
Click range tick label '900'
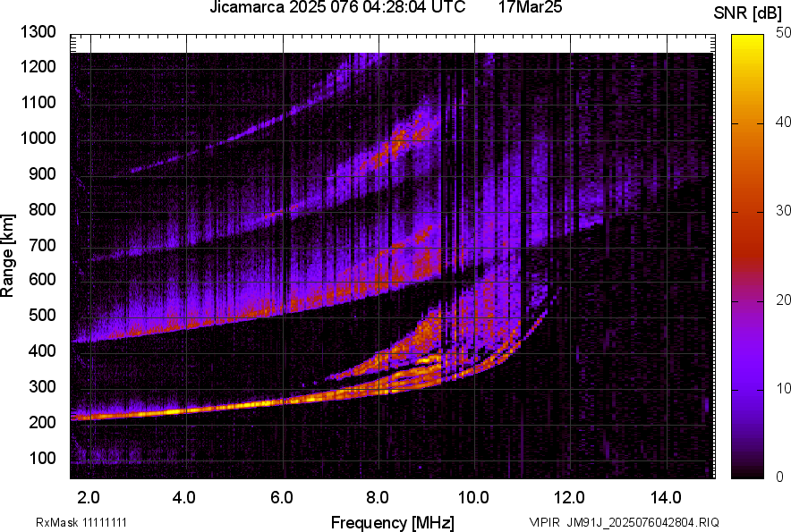coord(42,174)
